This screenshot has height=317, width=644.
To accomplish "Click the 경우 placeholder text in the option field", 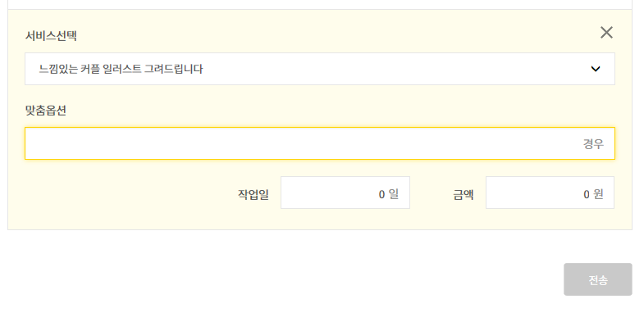I will point(593,144).
